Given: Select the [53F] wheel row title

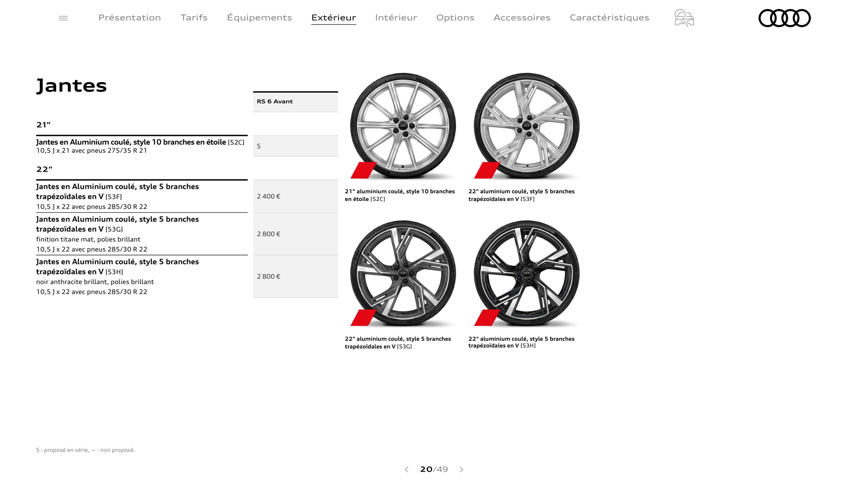Looking at the screenshot, I should (x=117, y=192).
